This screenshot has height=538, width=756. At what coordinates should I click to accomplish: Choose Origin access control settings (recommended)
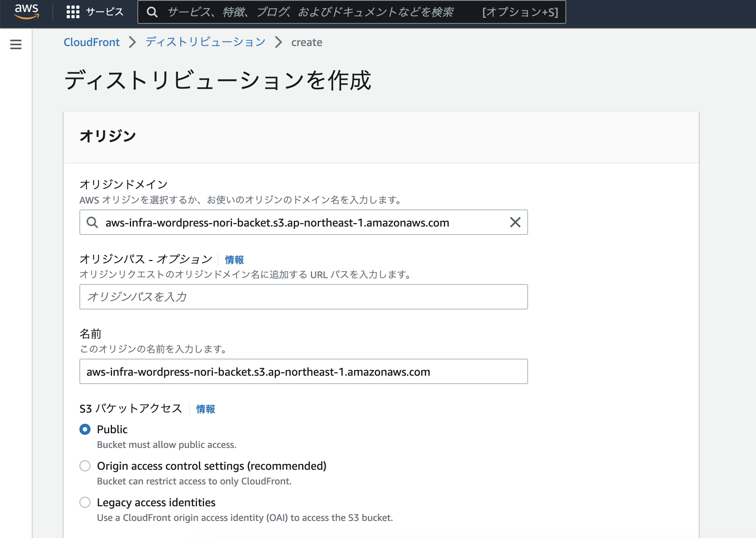coord(85,466)
